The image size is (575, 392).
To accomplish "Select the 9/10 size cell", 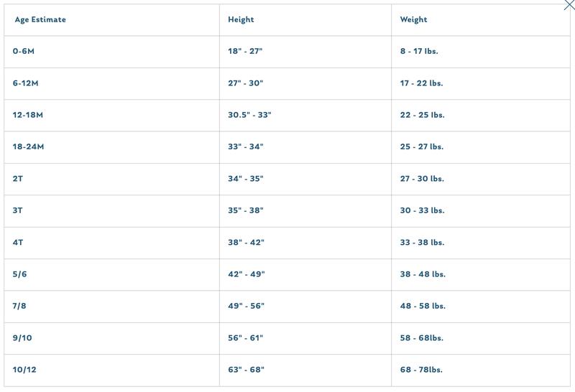I will coord(22,337).
